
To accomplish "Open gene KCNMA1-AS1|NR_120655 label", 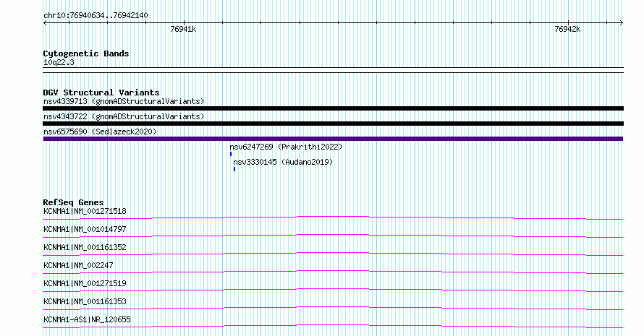I will click(x=87, y=319).
